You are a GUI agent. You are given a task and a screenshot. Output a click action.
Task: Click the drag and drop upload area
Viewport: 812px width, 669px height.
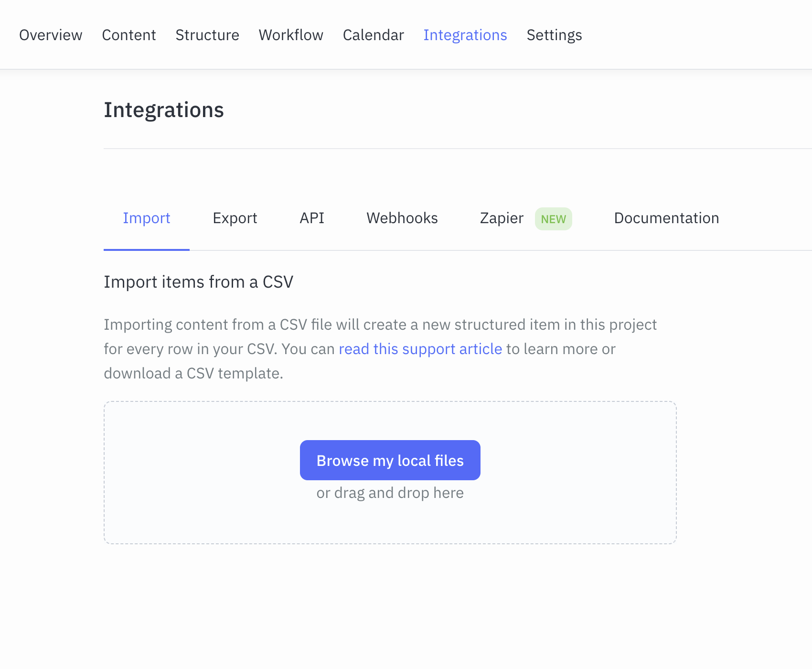(390, 526)
